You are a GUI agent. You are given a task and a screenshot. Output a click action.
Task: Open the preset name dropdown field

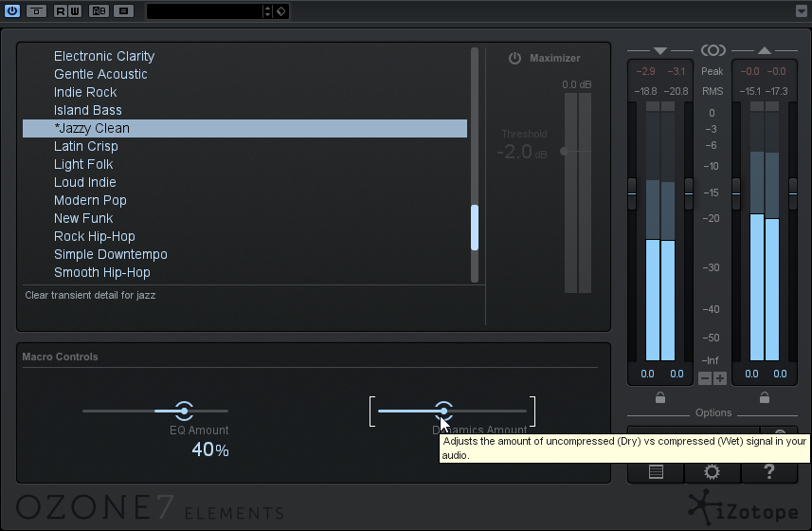203,11
